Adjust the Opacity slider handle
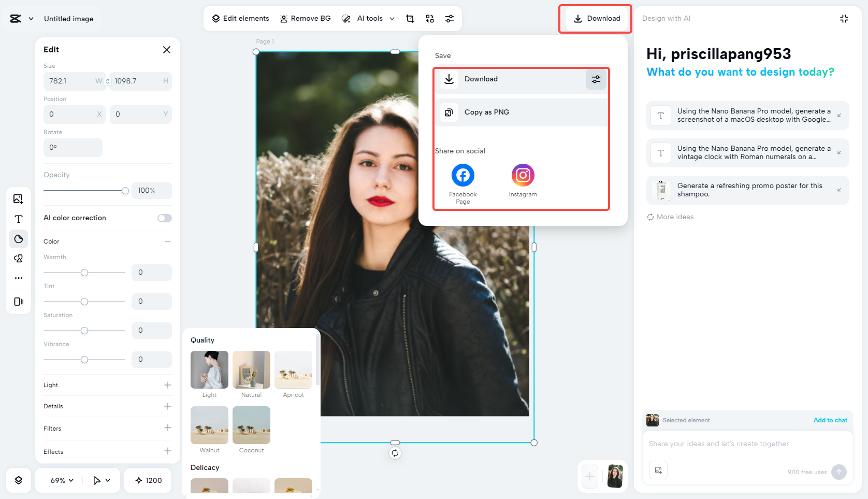Image resolution: width=868 pixels, height=499 pixels. click(125, 191)
